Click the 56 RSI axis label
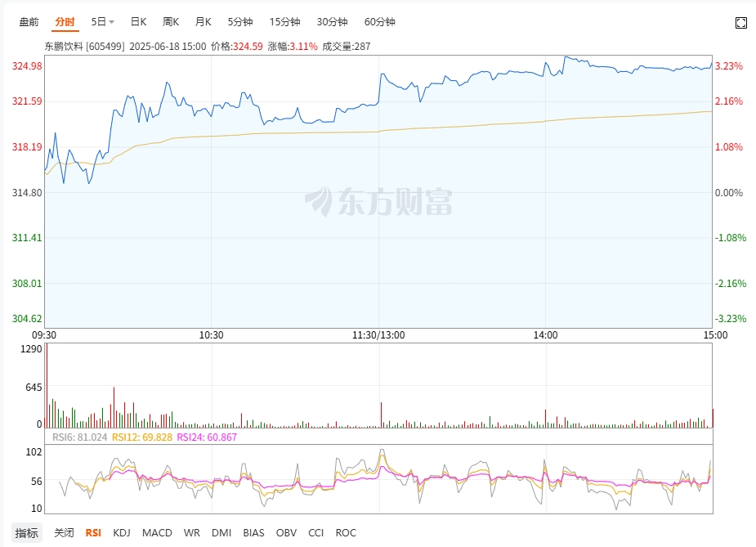 tap(37, 482)
